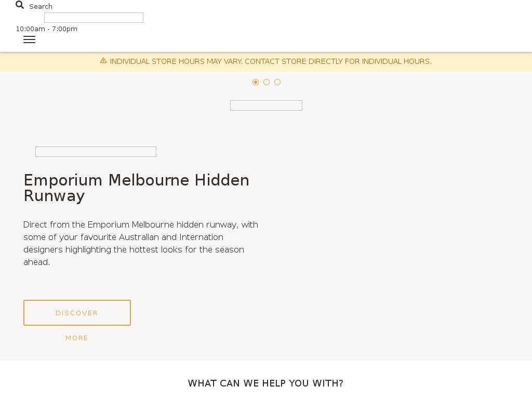
Task: Click the Direct from the Emporium description paragraph
Action: click(141, 243)
